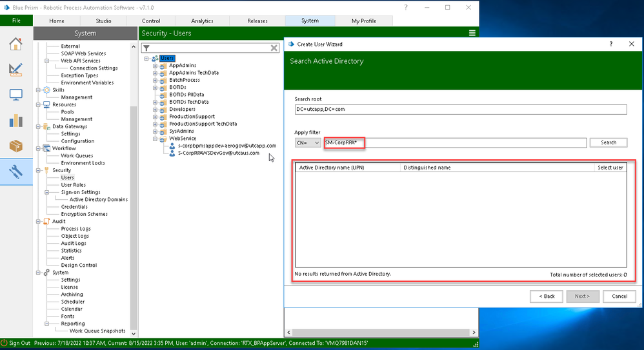644x350 pixels.
Task: Click the Apply filter text field
Action: (455, 143)
